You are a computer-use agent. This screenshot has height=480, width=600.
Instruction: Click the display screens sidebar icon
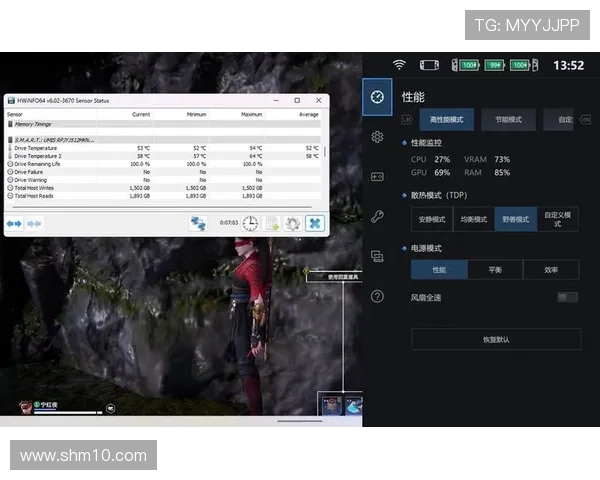pyautogui.click(x=377, y=256)
